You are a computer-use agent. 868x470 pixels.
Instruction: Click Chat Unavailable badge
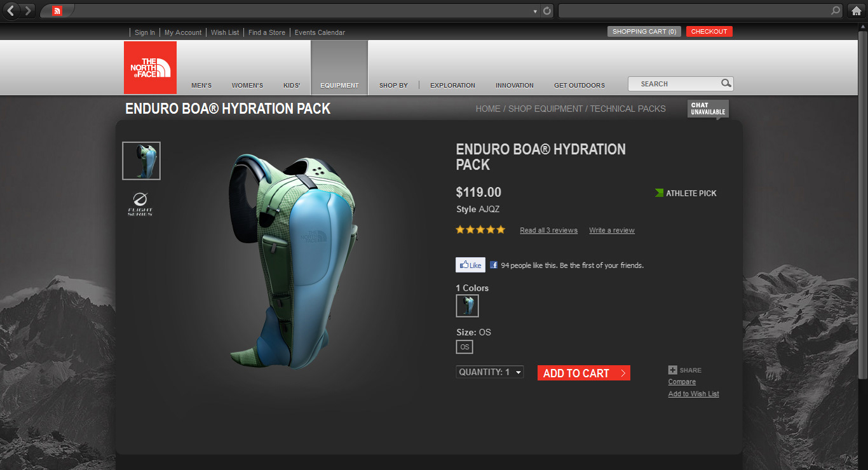tap(708, 109)
